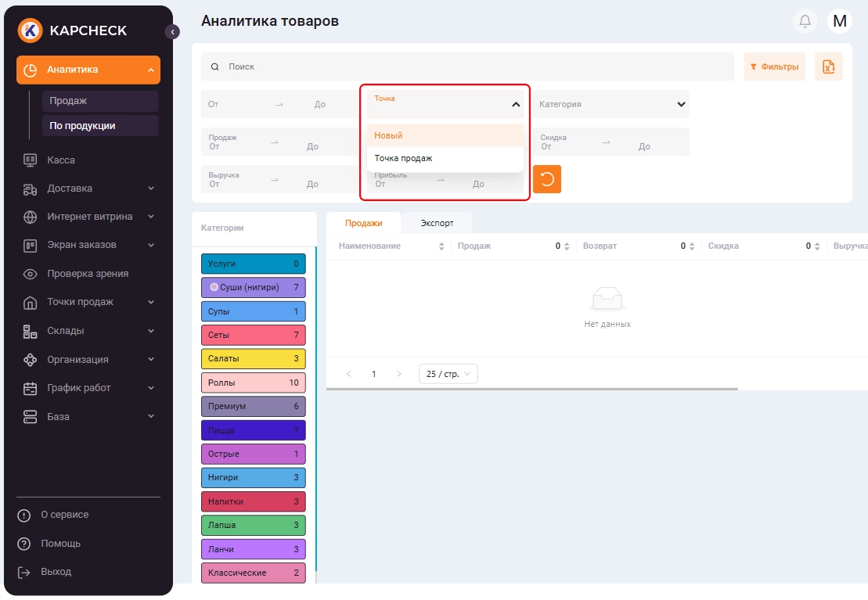The image size is (868, 600).
Task: Switch to the Экспорт tab
Action: pyautogui.click(x=437, y=223)
